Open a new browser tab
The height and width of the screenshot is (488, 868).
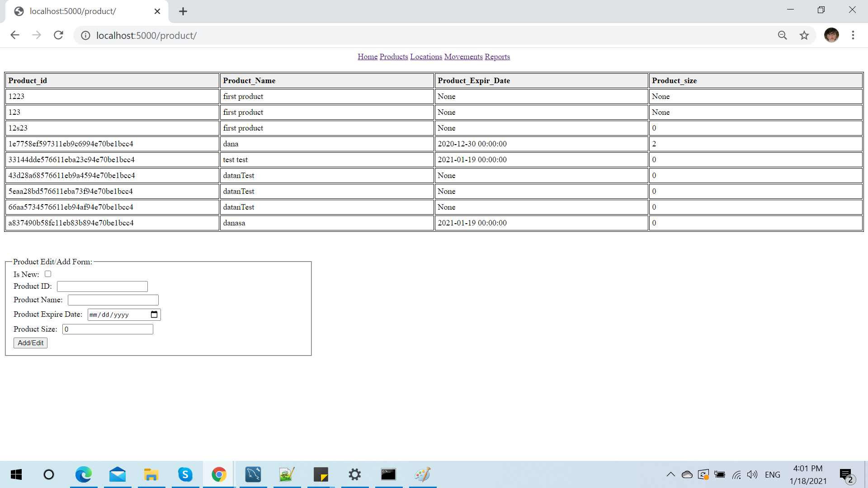click(183, 11)
